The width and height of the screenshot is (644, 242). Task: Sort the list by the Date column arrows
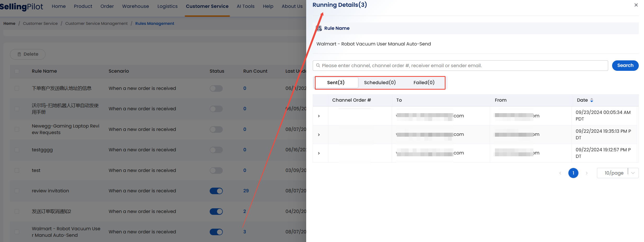point(592,100)
